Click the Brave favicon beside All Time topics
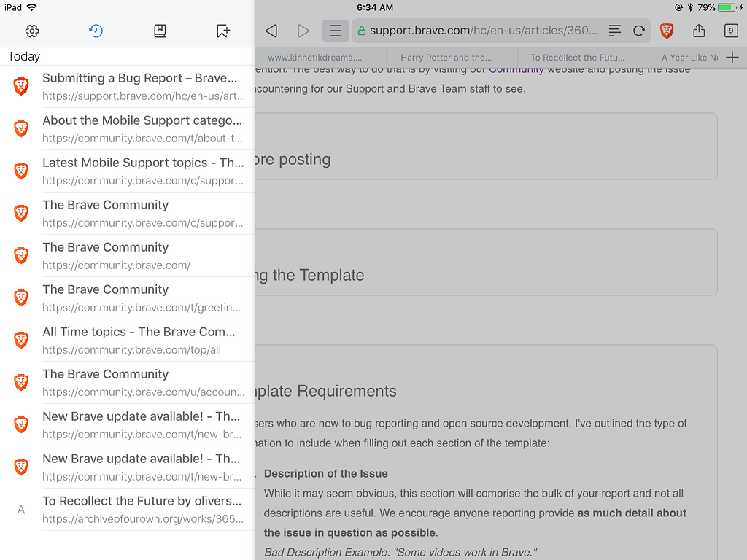Screen dimensions: 747x560 click(21, 341)
